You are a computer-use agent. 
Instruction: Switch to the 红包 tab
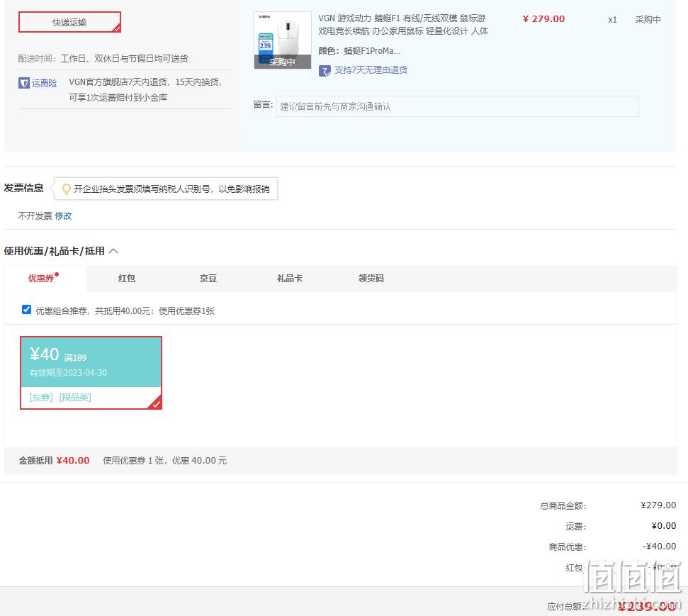(x=126, y=279)
